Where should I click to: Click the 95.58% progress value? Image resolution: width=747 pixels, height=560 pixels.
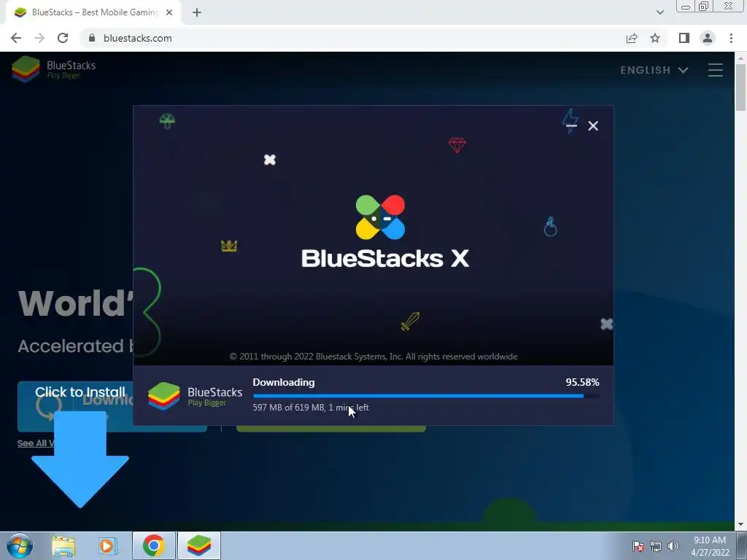(x=582, y=382)
